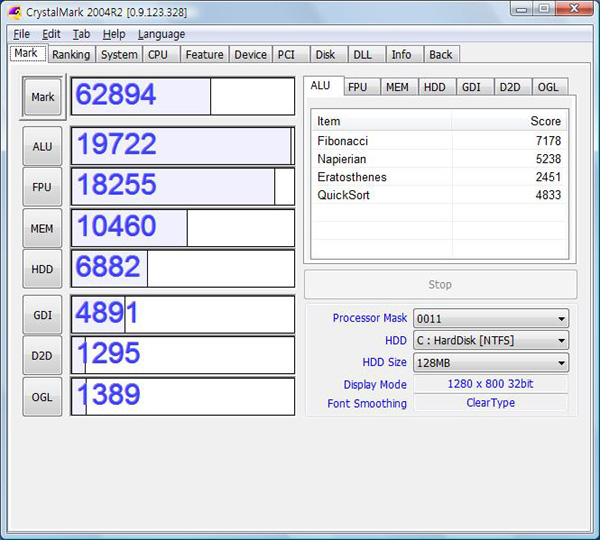The image size is (600, 540).
Task: Click the Stop button
Action: pyautogui.click(x=440, y=285)
